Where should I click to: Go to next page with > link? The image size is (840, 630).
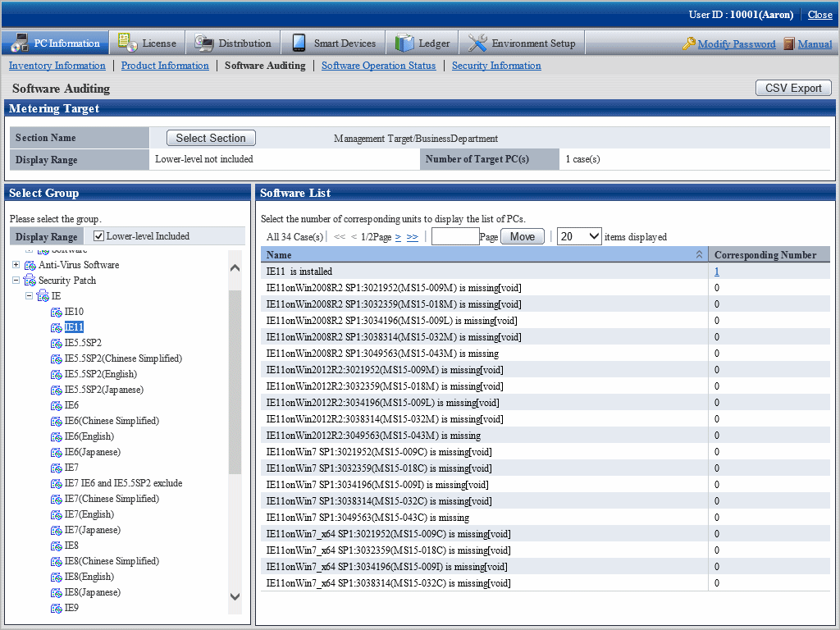pyautogui.click(x=398, y=237)
